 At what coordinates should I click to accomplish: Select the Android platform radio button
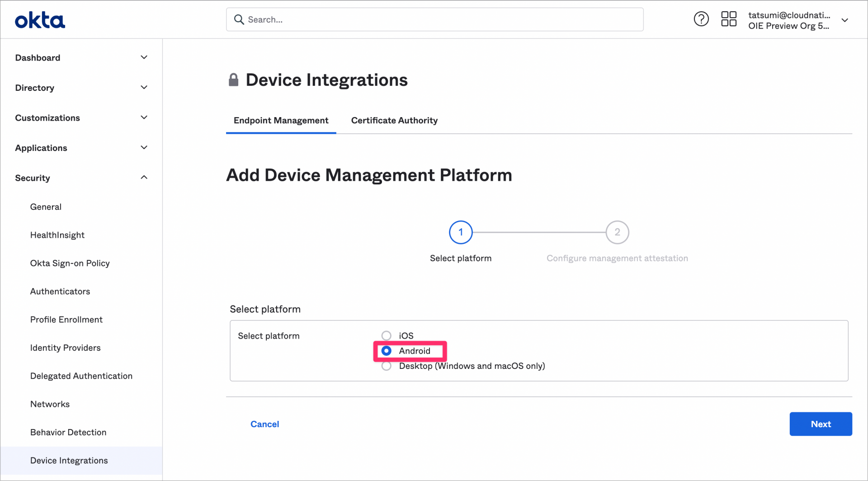click(x=386, y=351)
